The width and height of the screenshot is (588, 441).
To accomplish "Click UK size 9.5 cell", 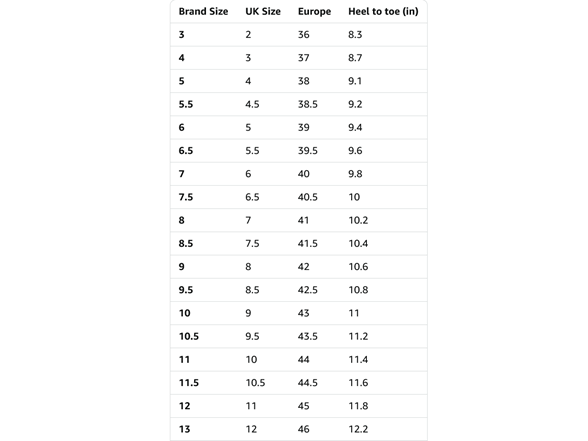I will coord(252,336).
